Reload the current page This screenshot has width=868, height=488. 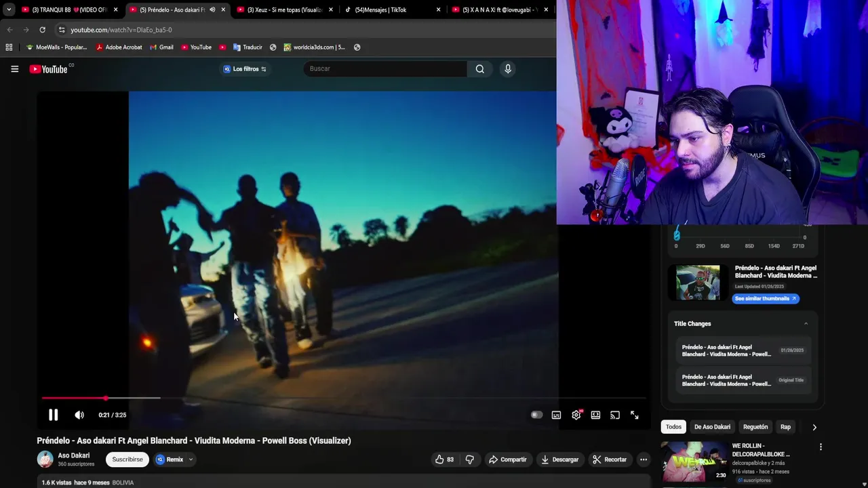click(42, 30)
